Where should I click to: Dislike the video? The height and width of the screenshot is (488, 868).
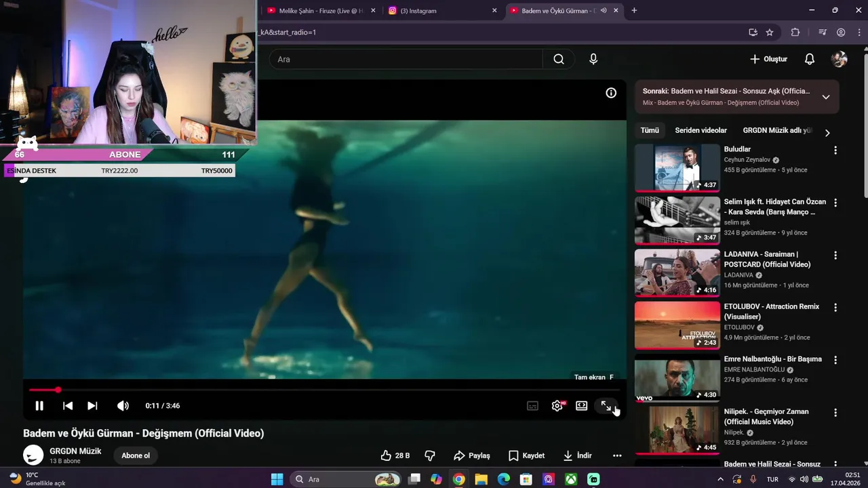(x=430, y=455)
